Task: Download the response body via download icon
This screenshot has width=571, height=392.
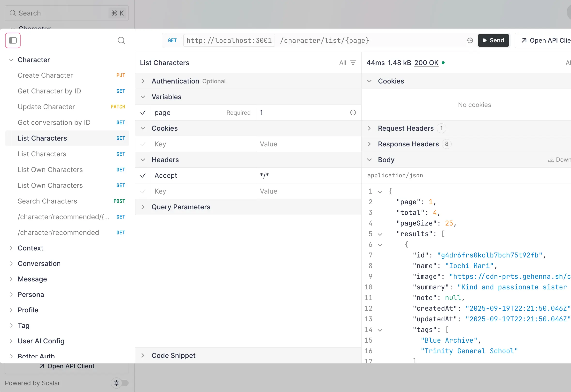Action: pos(551,159)
